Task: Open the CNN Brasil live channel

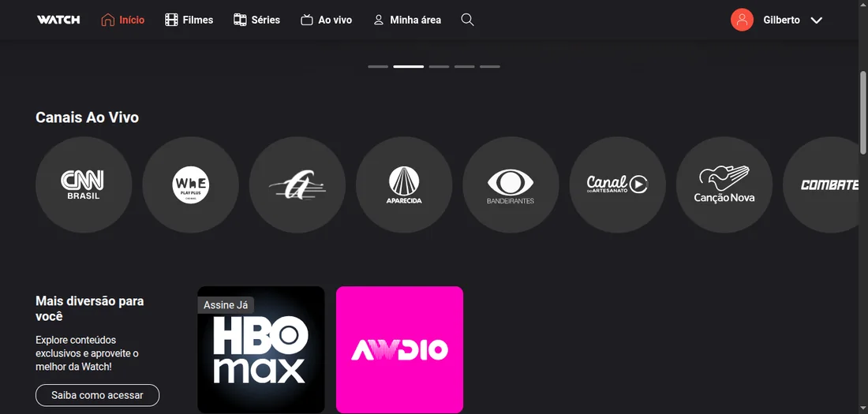Action: point(84,185)
